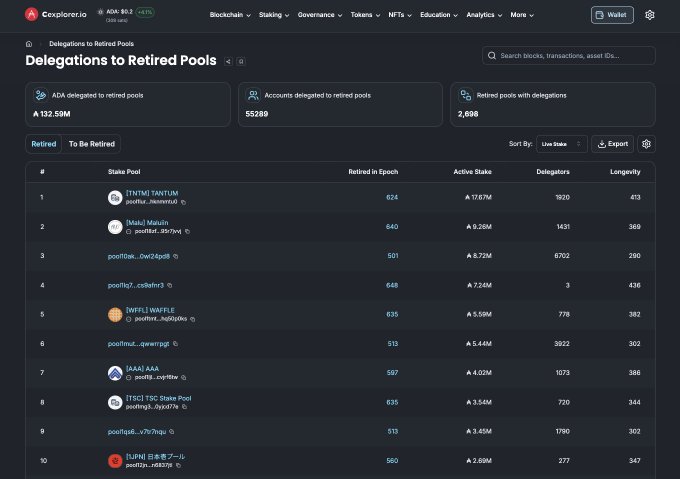The height and width of the screenshot is (479, 680).
Task: Click the TSC Stake Pool avatar
Action: pyautogui.click(x=115, y=402)
